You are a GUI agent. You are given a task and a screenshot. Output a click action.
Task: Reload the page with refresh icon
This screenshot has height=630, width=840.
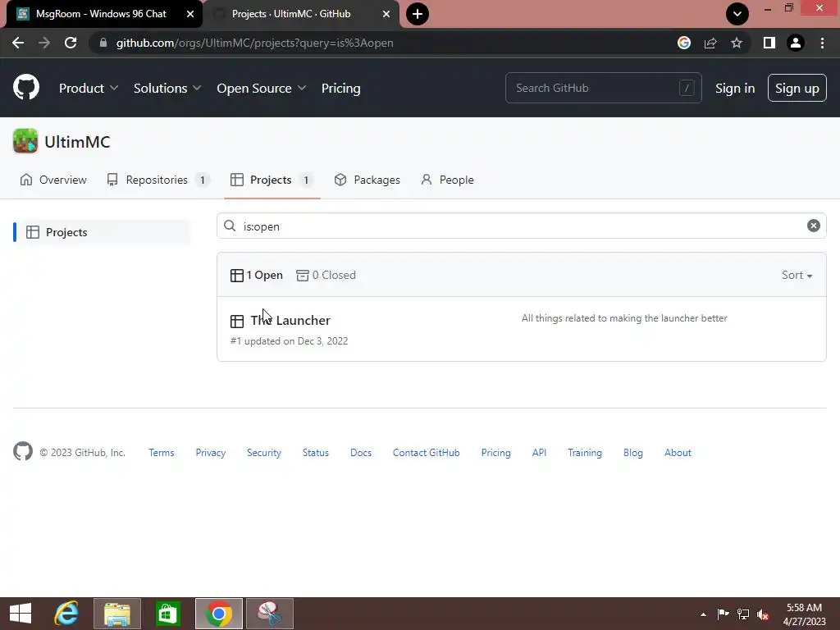click(71, 43)
